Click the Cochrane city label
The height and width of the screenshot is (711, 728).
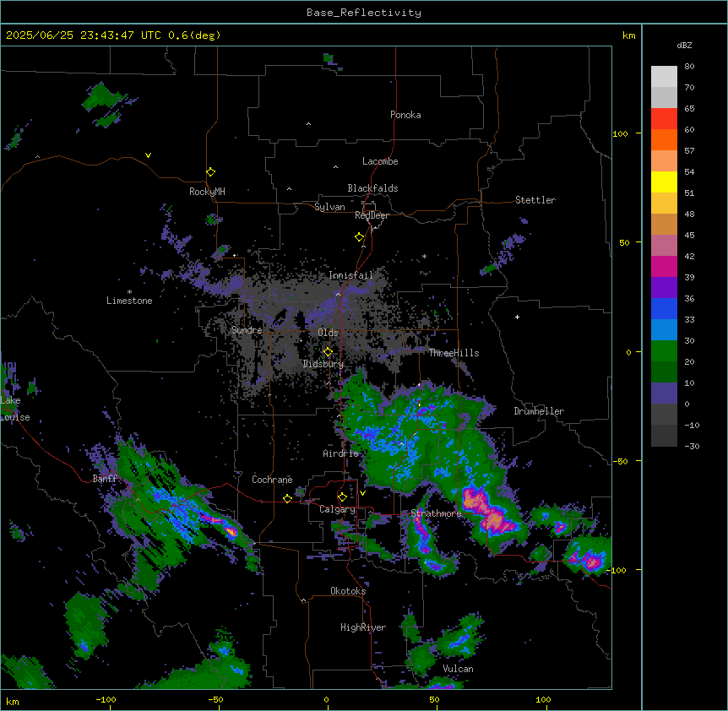click(272, 480)
